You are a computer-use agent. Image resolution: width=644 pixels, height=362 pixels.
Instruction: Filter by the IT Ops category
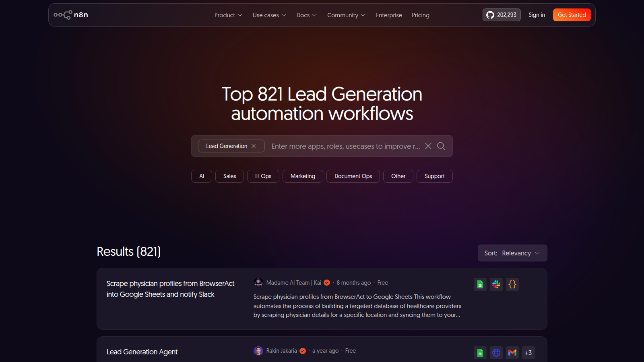pos(263,176)
